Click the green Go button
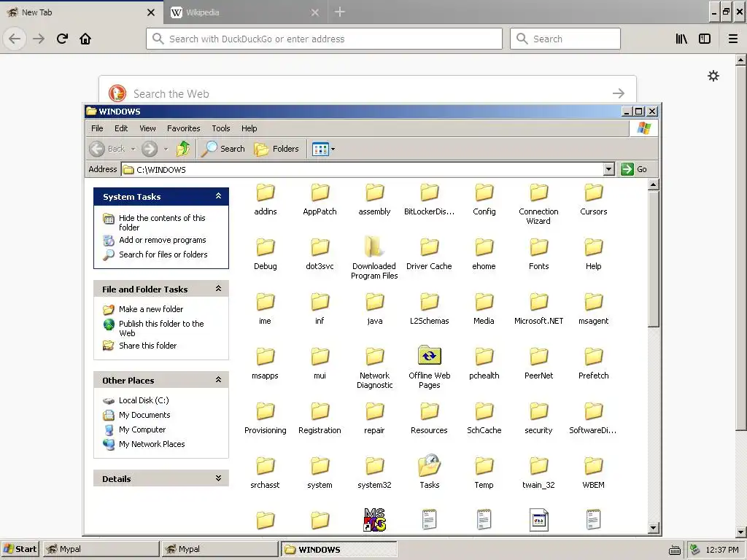 point(634,169)
